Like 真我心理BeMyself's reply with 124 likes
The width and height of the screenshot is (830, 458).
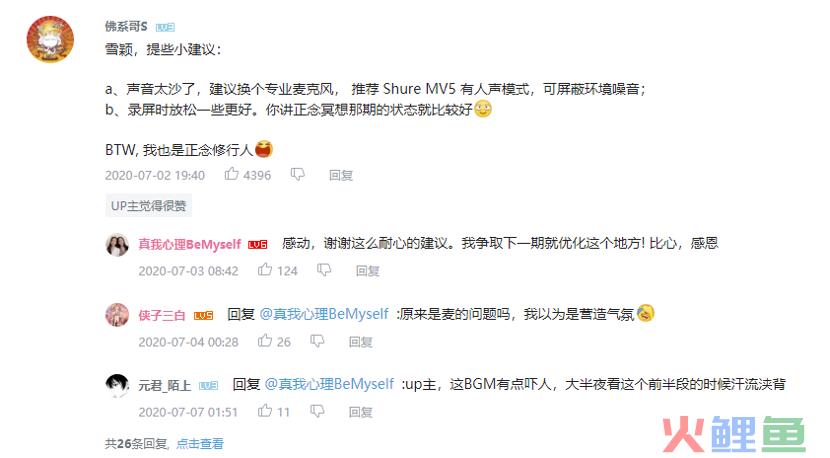pos(265,270)
